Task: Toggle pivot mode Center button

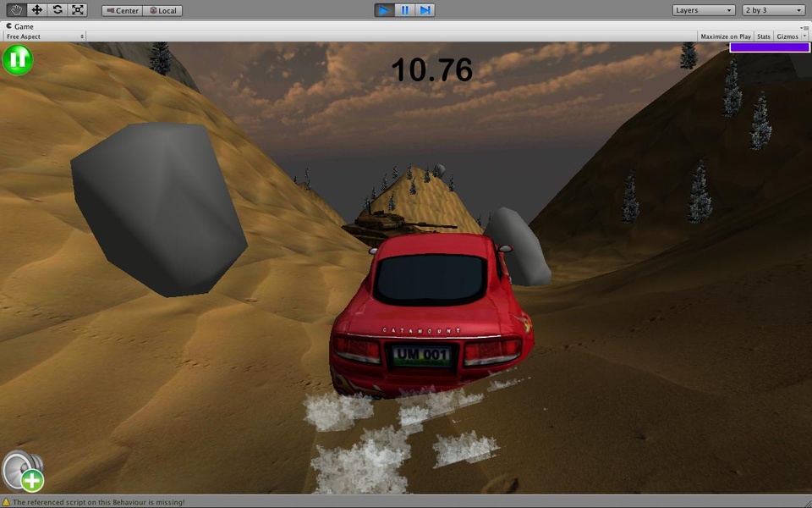Action: (122, 10)
